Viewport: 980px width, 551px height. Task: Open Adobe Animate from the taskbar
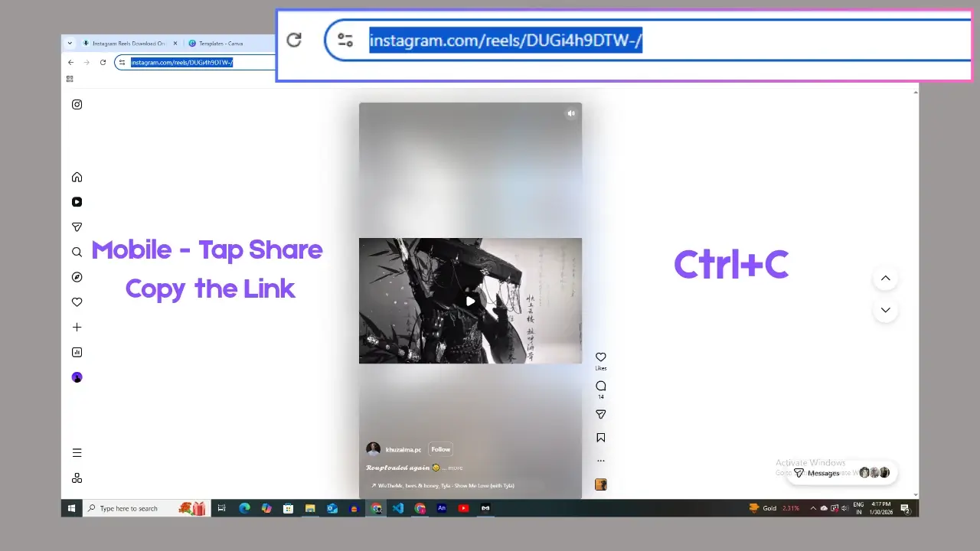(442, 508)
